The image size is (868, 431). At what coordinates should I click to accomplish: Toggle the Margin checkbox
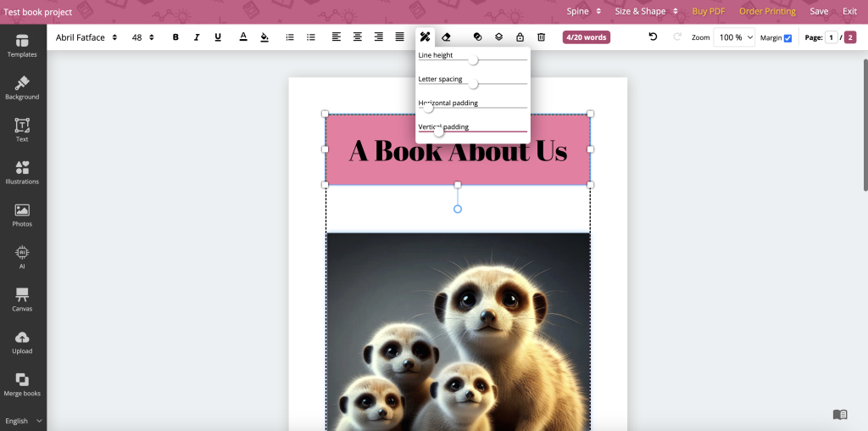point(787,38)
